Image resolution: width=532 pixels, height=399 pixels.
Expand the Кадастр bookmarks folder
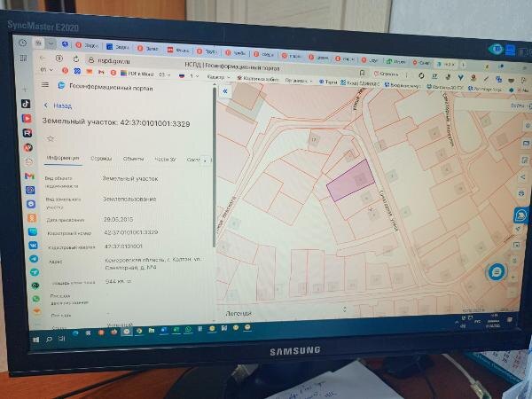(218, 77)
